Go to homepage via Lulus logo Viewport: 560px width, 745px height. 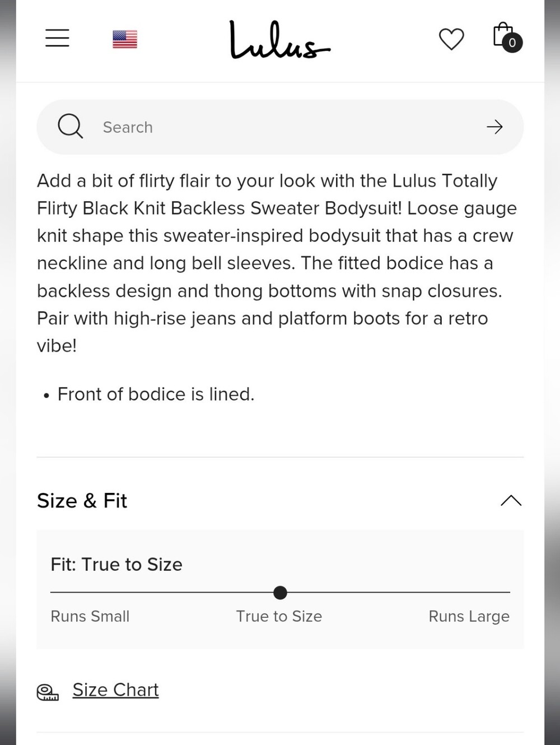tap(279, 40)
